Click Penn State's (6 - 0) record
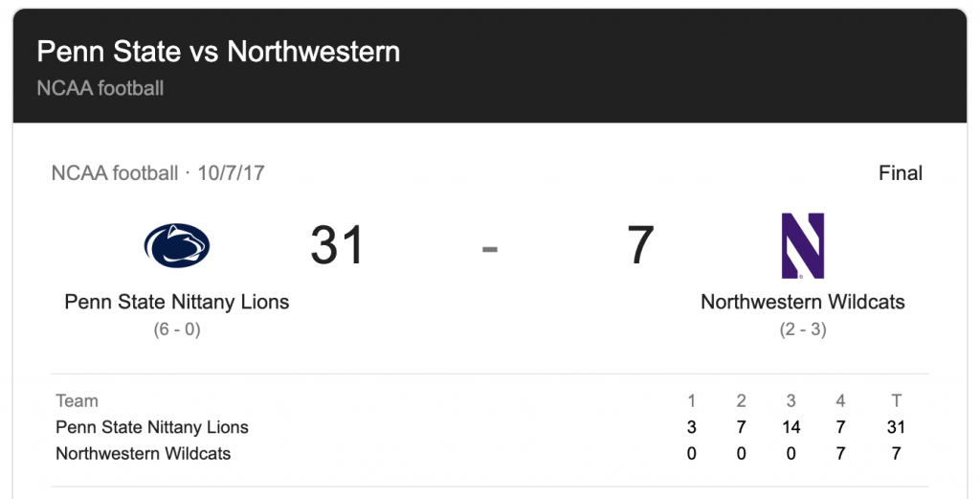980x499 pixels. [177, 329]
